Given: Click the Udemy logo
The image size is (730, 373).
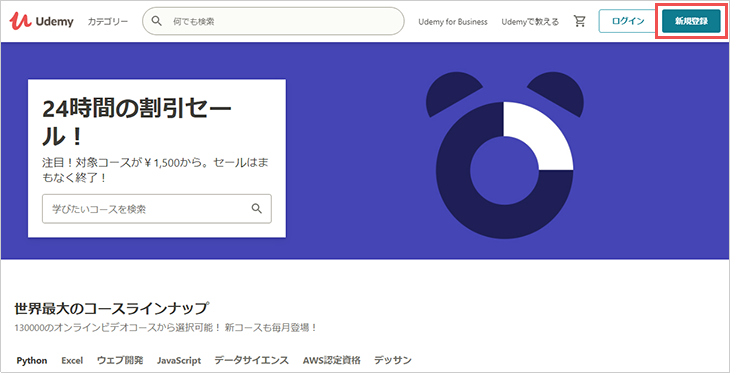Looking at the screenshot, I should pos(42,21).
